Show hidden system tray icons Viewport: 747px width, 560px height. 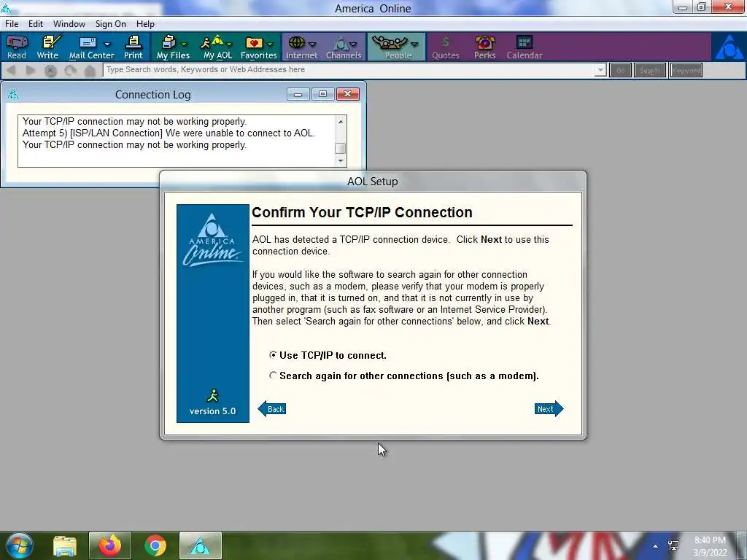point(656,545)
